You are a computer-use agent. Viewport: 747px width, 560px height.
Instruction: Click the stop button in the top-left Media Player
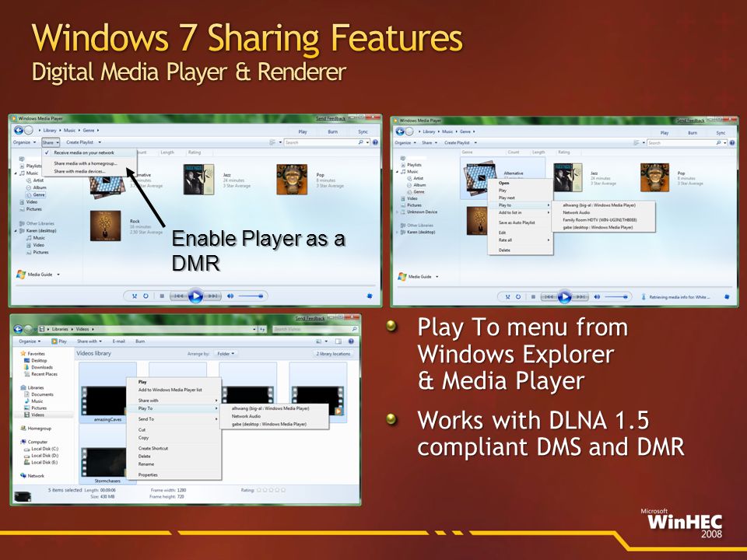[x=162, y=296]
